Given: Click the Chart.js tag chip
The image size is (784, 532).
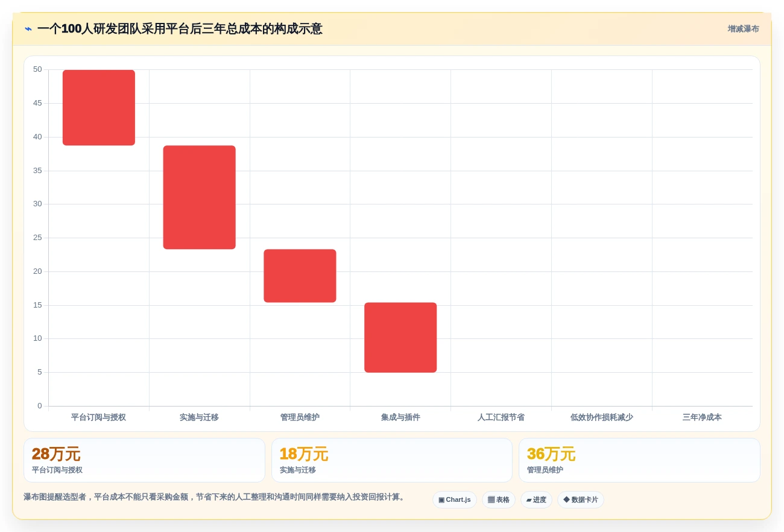Looking at the screenshot, I should (455, 499).
